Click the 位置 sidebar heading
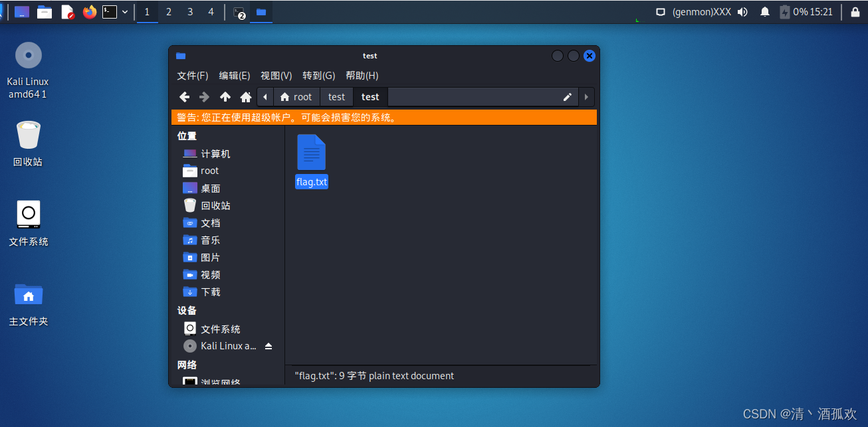Screen dimensions: 868x427 tap(187, 136)
